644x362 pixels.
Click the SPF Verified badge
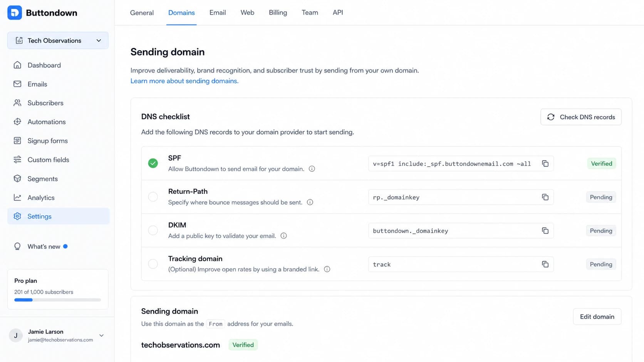[601, 163]
